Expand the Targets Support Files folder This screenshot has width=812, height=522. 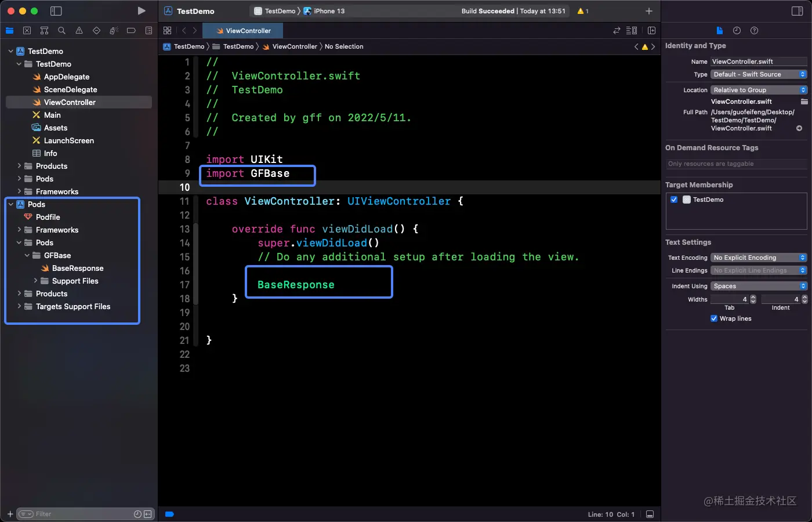pos(19,306)
